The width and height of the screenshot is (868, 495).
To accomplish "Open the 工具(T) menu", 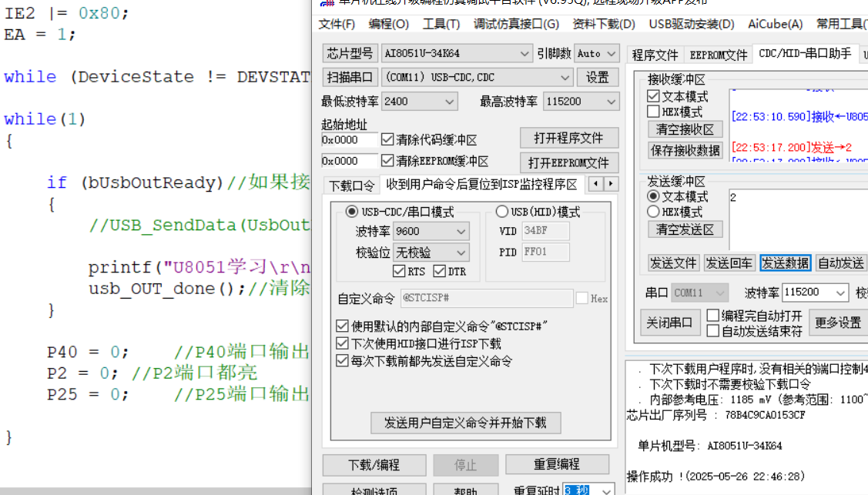I will pos(441,25).
